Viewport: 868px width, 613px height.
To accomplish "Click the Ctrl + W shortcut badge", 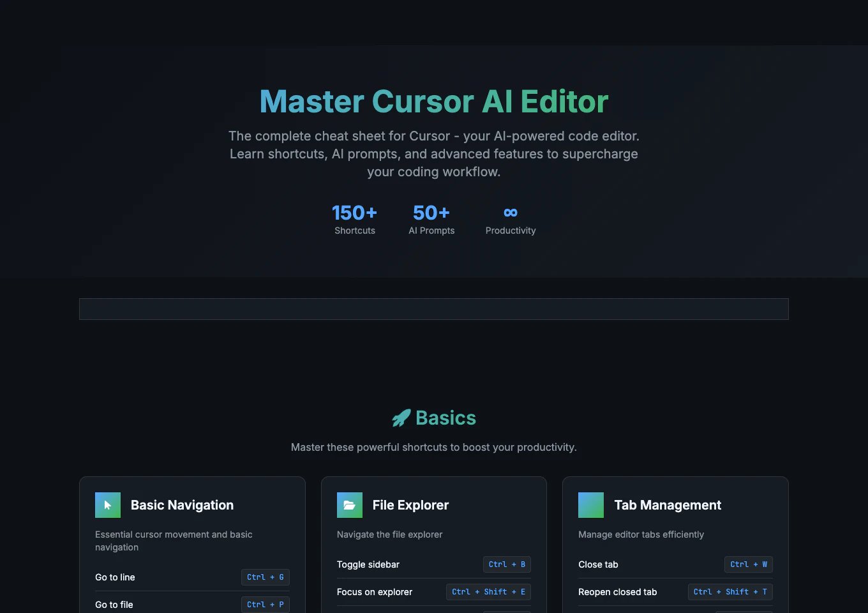I will click(749, 564).
